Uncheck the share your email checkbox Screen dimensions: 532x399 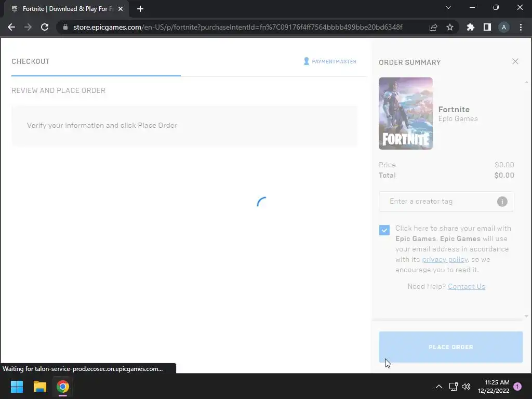coord(384,230)
